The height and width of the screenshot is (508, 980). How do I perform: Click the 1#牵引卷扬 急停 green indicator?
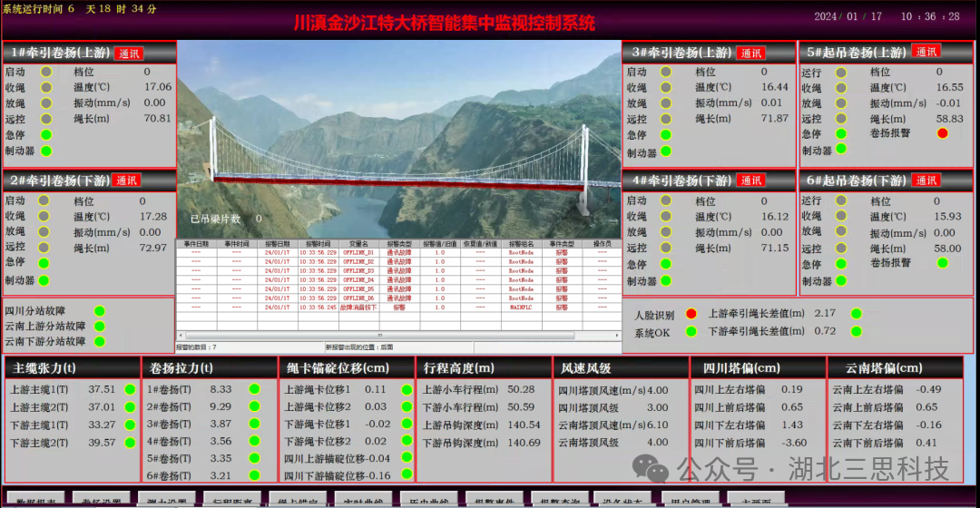[x=44, y=135]
